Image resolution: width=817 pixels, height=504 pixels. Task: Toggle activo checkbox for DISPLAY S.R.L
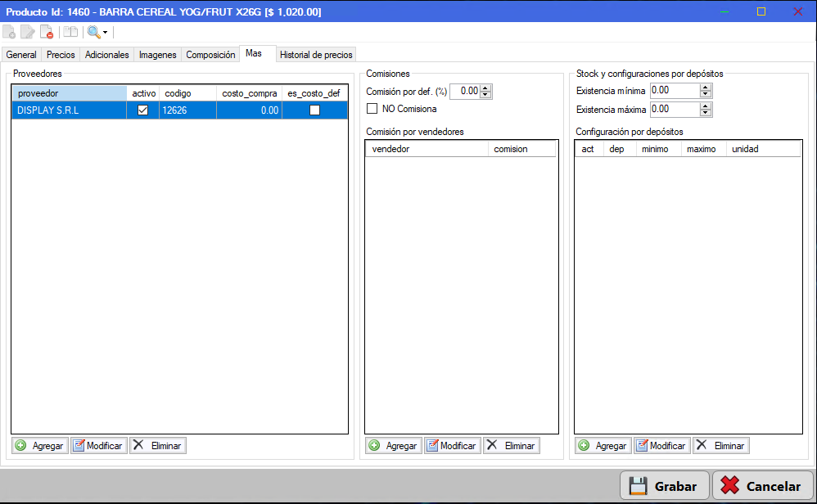click(142, 110)
